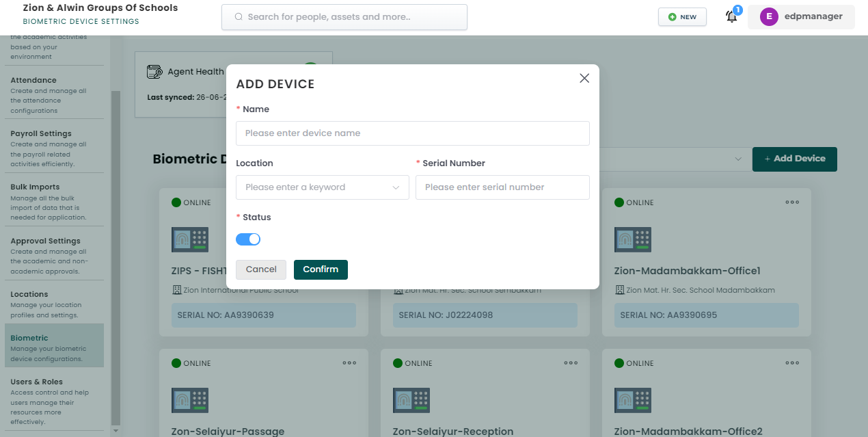Open the notifications bell icon
868x437 pixels.
coord(731,17)
